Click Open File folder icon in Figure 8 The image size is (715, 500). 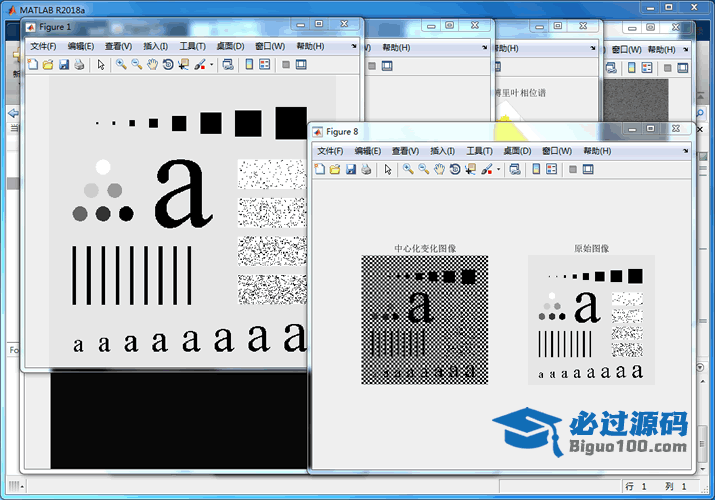(x=335, y=170)
